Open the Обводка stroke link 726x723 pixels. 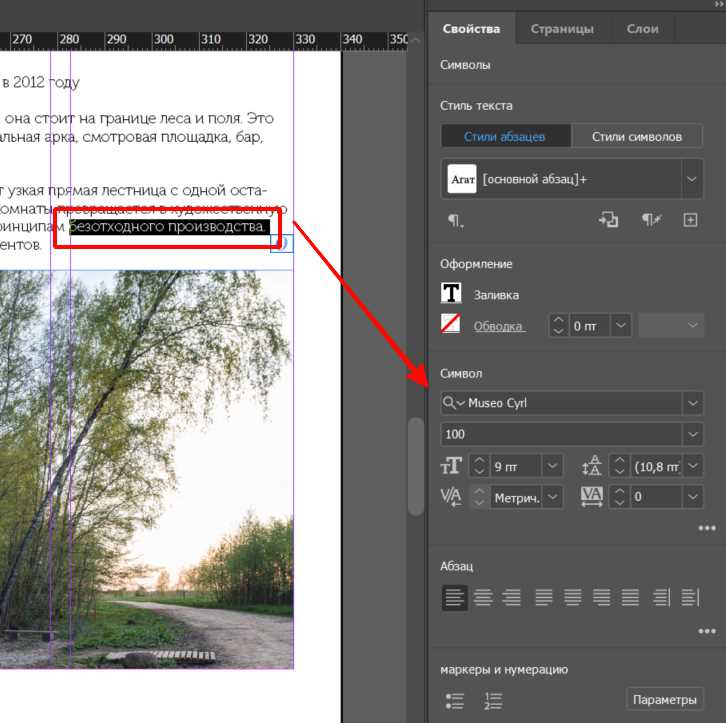click(x=499, y=326)
